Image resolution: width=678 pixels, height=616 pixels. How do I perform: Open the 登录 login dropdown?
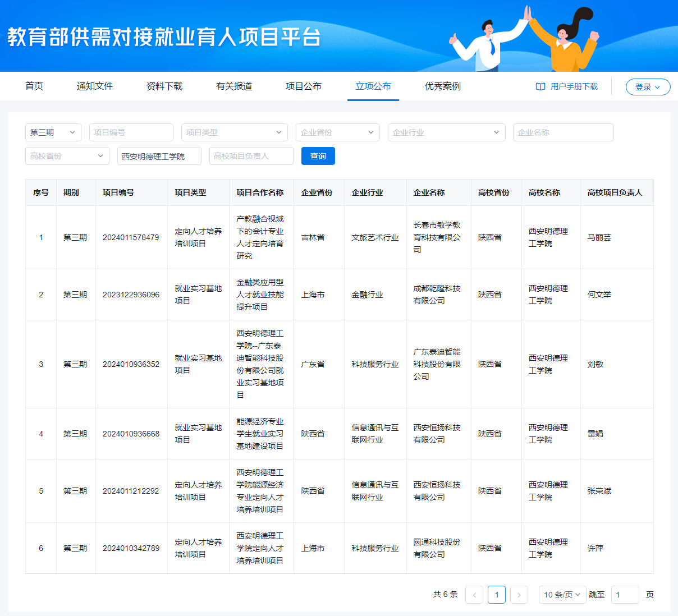(648, 87)
